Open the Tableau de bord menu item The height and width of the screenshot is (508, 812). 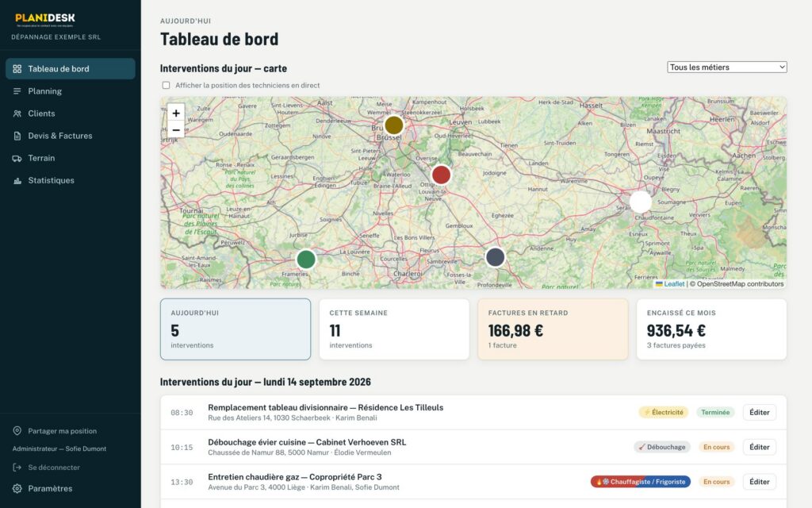click(x=71, y=69)
